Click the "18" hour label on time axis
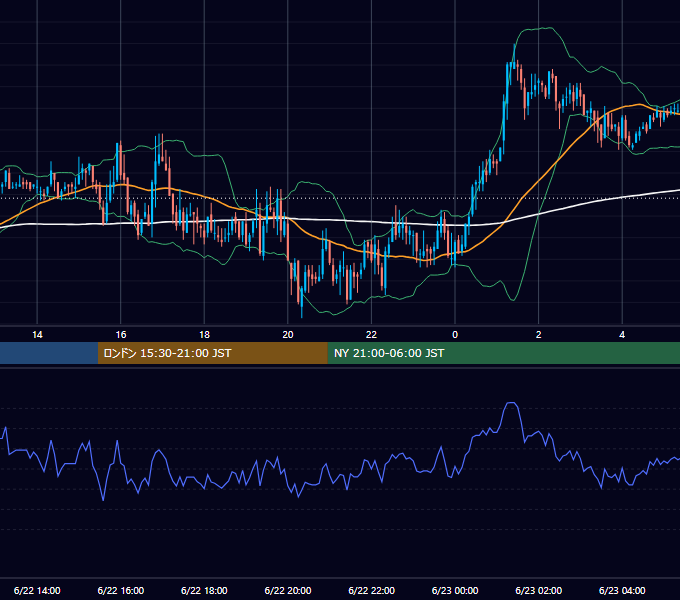The height and width of the screenshot is (600, 680). tap(204, 335)
